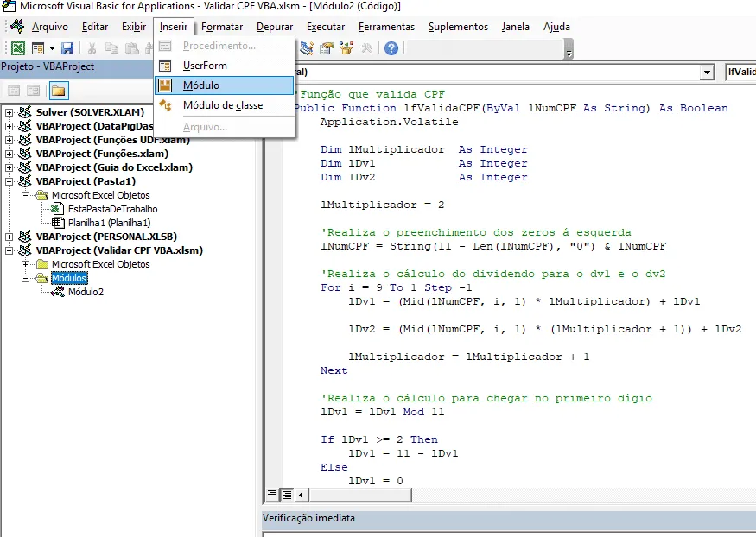The width and height of the screenshot is (756, 537).
Task: Click the Verificação imediata panel title
Action: 308,518
